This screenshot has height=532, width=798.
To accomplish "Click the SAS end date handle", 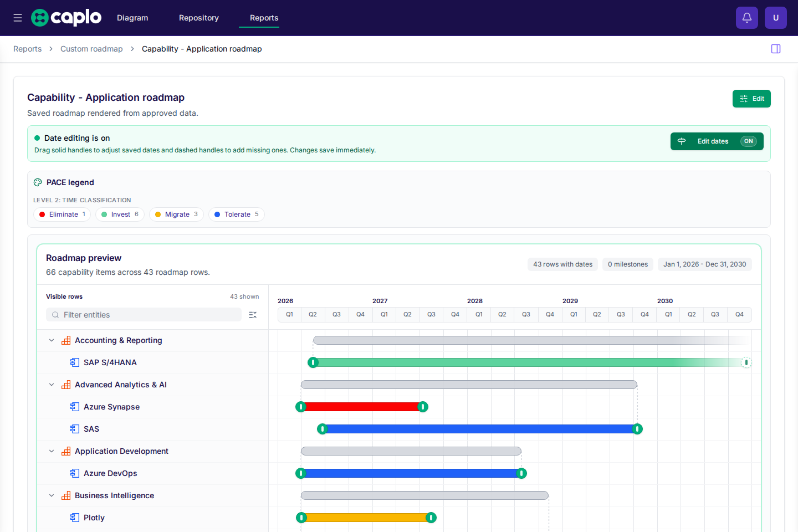I will point(637,429).
